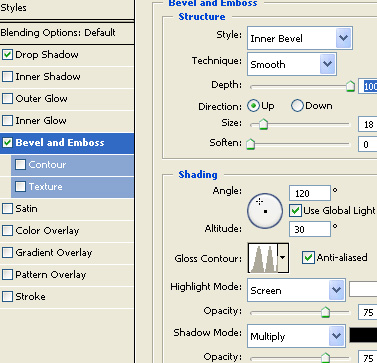This screenshot has height=363, width=377.
Task: Open the Stroke settings row
Action: tap(67, 297)
